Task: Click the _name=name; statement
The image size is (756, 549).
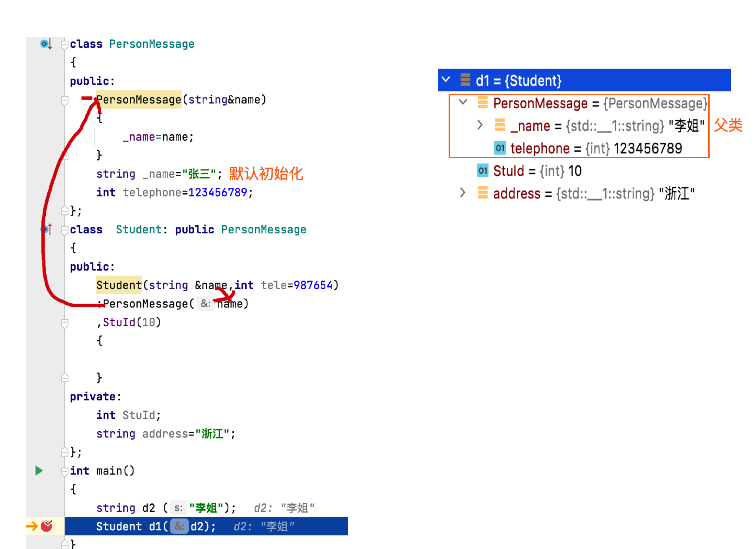Action: click(x=158, y=137)
